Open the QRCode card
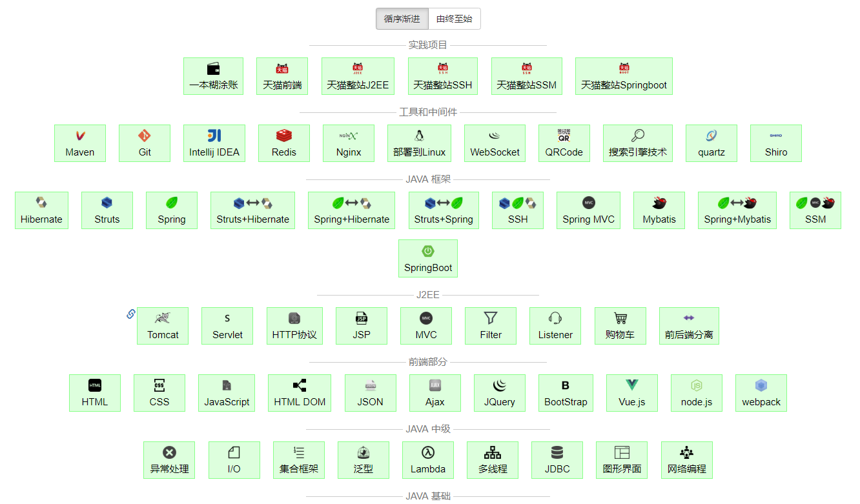The width and height of the screenshot is (860, 504). pyautogui.click(x=564, y=143)
